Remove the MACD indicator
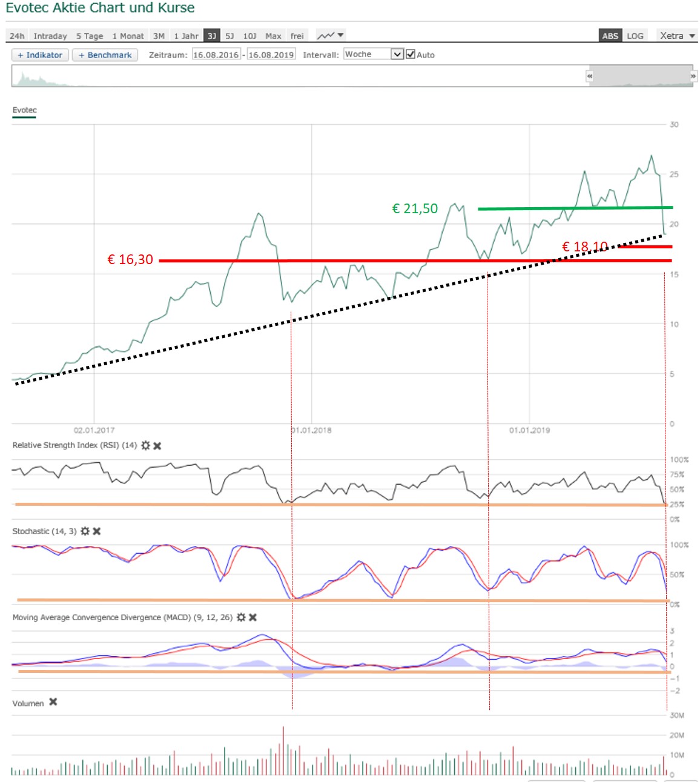 click(x=253, y=617)
